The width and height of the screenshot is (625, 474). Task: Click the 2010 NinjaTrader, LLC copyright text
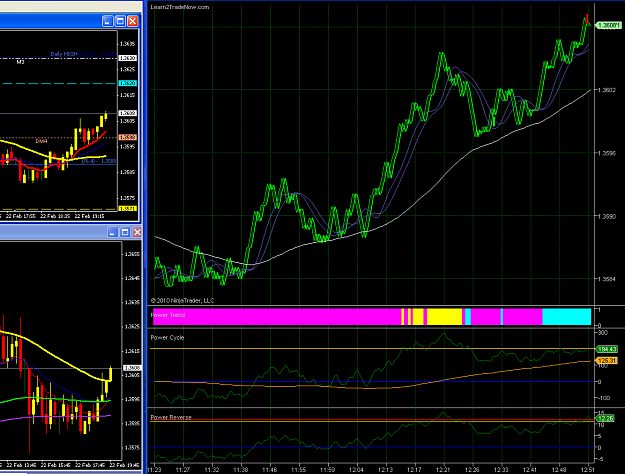point(183,301)
